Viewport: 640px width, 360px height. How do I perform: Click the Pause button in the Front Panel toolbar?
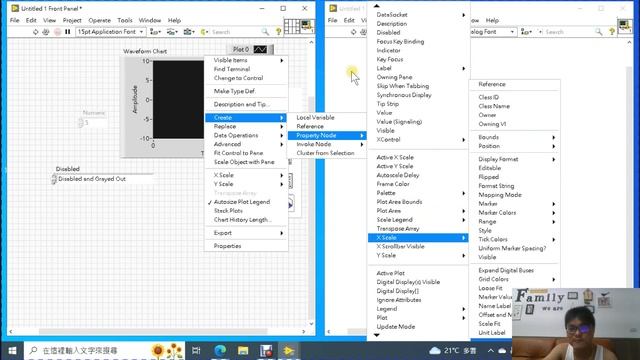(x=68, y=32)
